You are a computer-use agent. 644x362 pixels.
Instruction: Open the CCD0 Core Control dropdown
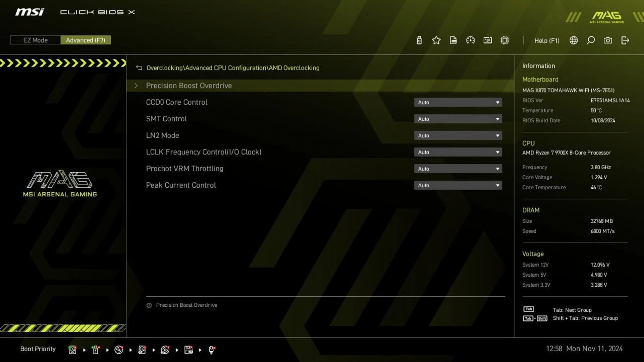point(458,102)
